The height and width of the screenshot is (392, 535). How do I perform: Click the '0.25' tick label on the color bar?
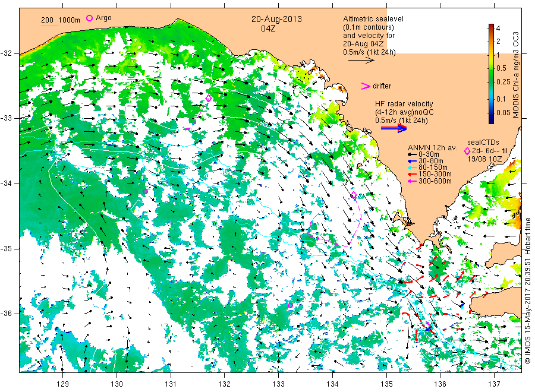503,82
